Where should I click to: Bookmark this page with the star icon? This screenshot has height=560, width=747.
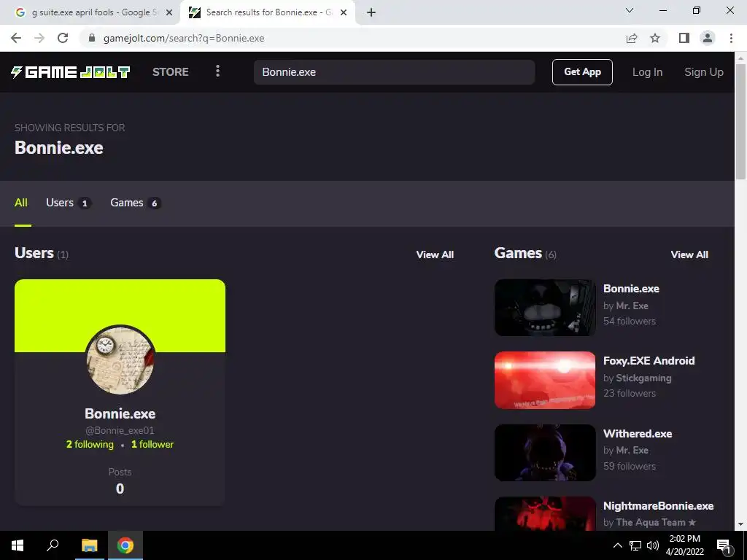(655, 38)
